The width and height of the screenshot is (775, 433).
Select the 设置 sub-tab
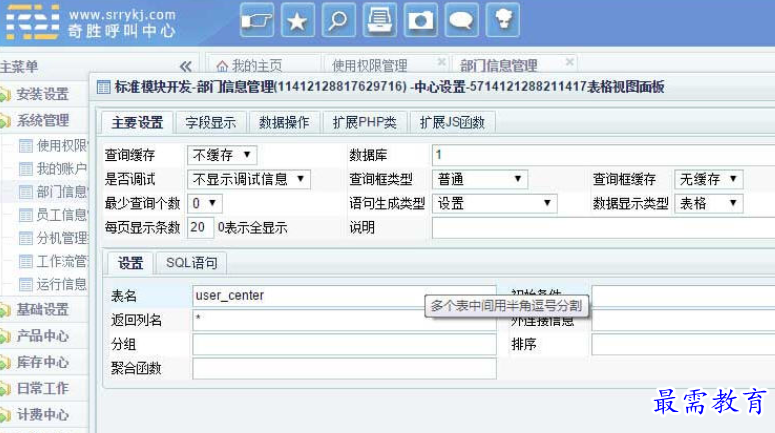click(130, 263)
